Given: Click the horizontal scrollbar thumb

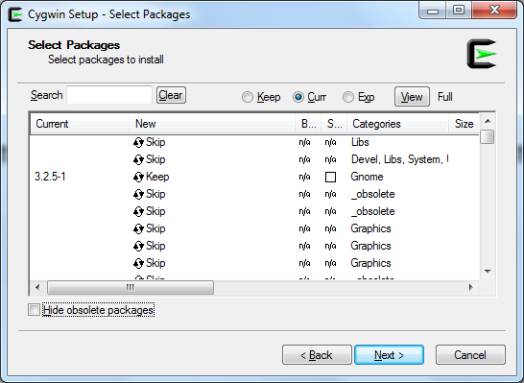Looking at the screenshot, I should [x=130, y=288].
